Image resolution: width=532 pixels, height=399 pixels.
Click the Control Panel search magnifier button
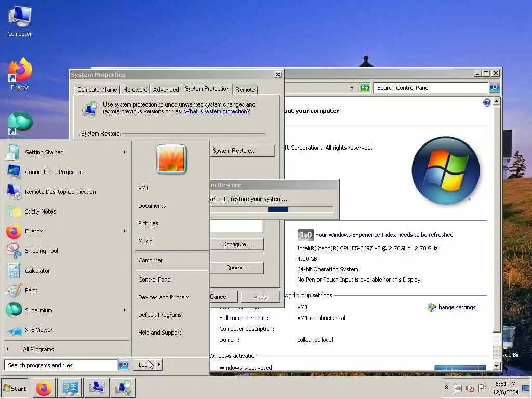pos(494,87)
